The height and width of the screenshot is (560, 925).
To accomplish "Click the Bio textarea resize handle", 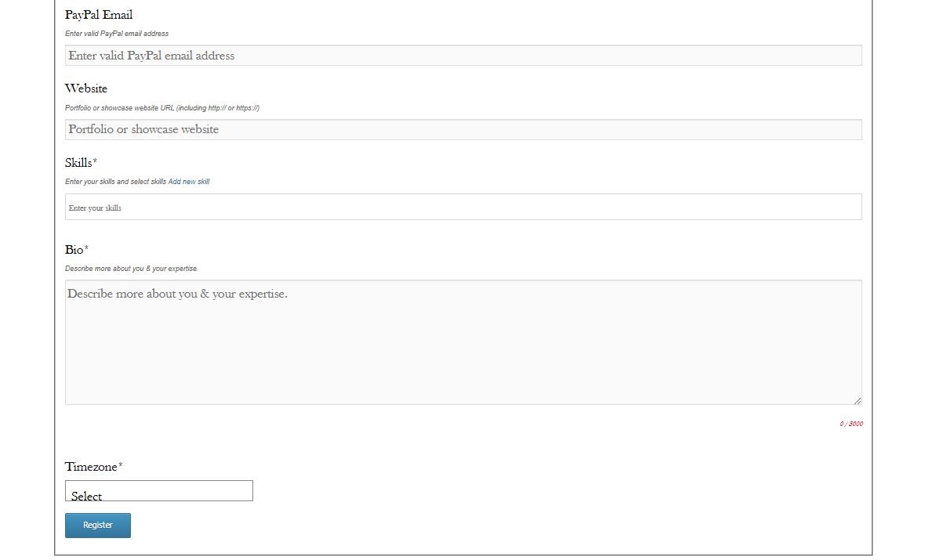I will point(857,400).
